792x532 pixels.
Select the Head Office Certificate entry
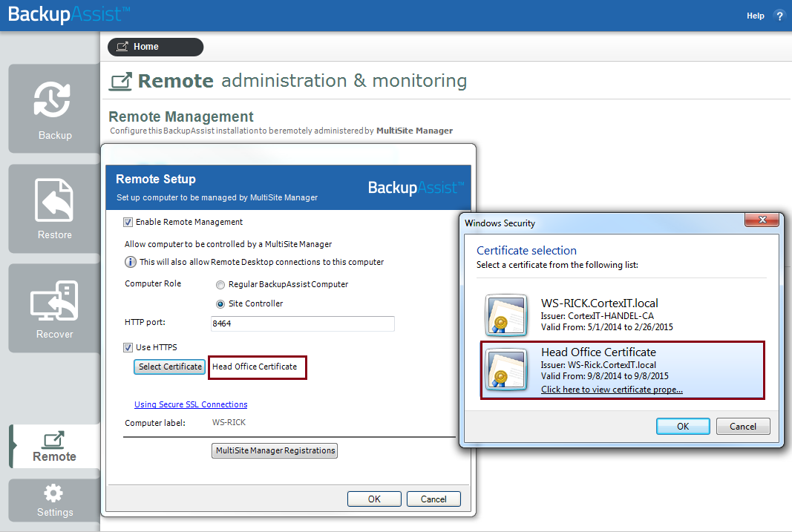(x=622, y=370)
